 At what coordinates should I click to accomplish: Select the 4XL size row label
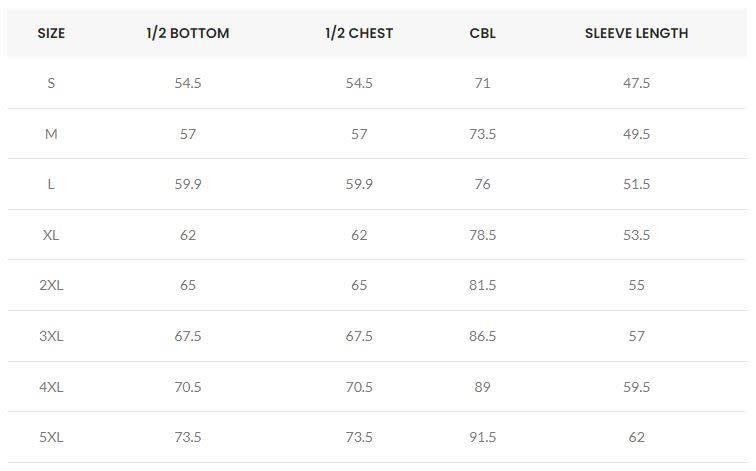(x=51, y=387)
